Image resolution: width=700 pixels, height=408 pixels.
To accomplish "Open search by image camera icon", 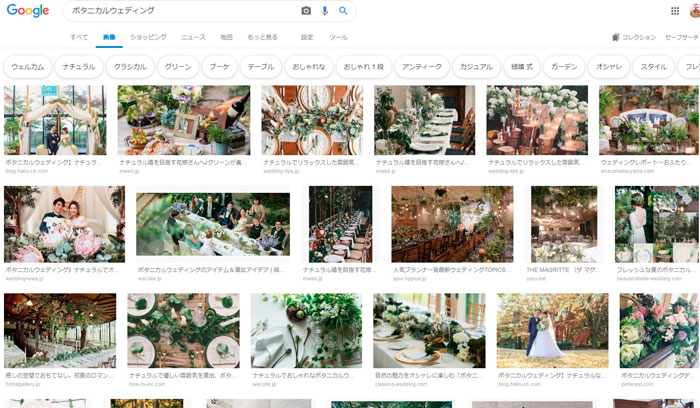I will click(x=306, y=11).
